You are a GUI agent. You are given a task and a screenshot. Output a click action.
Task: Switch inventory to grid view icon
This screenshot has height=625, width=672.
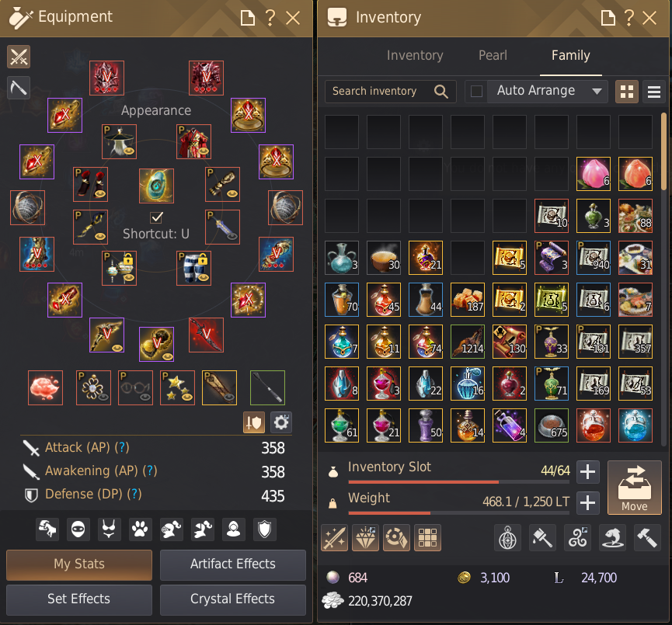click(627, 92)
